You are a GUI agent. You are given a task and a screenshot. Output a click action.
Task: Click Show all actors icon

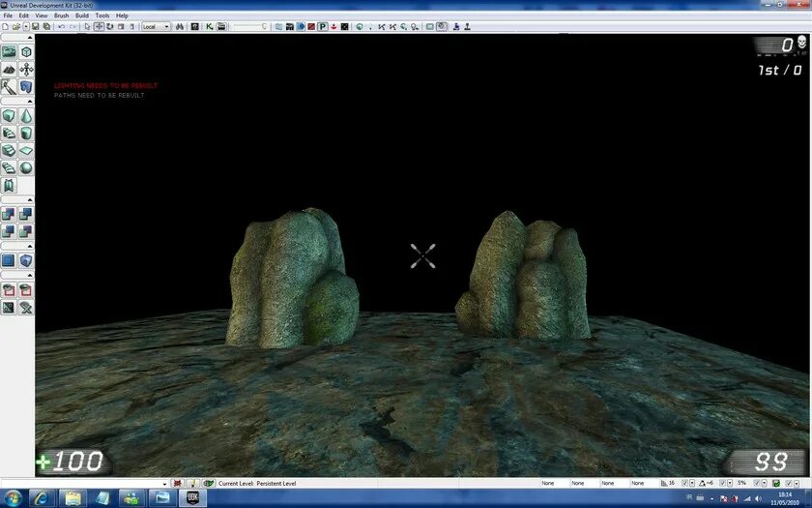(x=26, y=308)
